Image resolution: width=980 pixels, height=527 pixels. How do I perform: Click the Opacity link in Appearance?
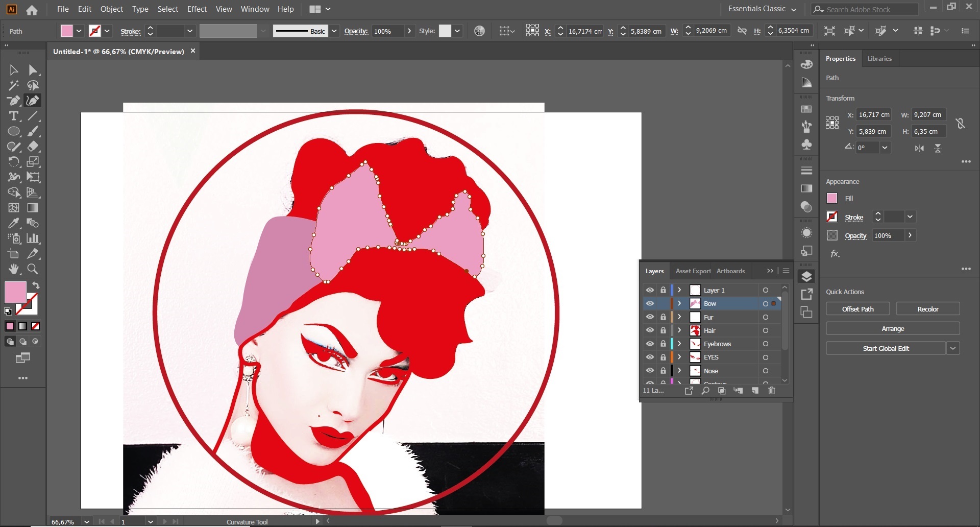click(x=855, y=235)
